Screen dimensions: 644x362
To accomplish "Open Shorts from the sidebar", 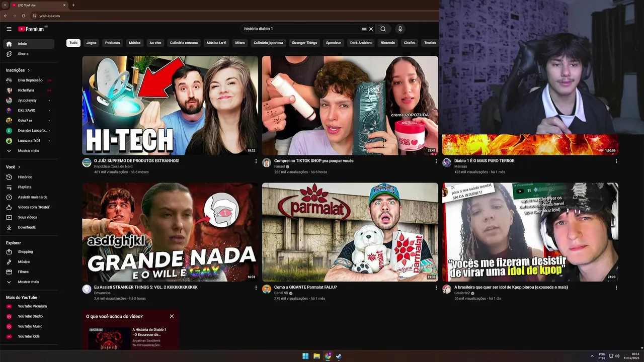I will click(28, 54).
